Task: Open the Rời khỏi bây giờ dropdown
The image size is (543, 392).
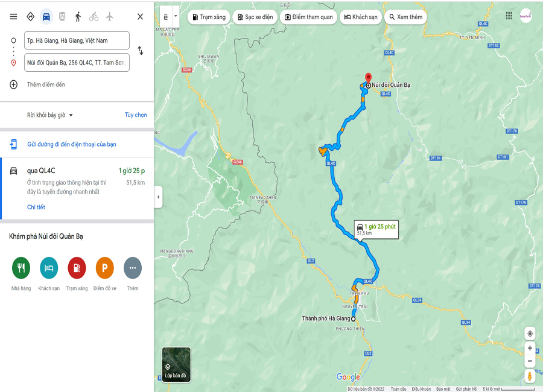Action: 50,115
